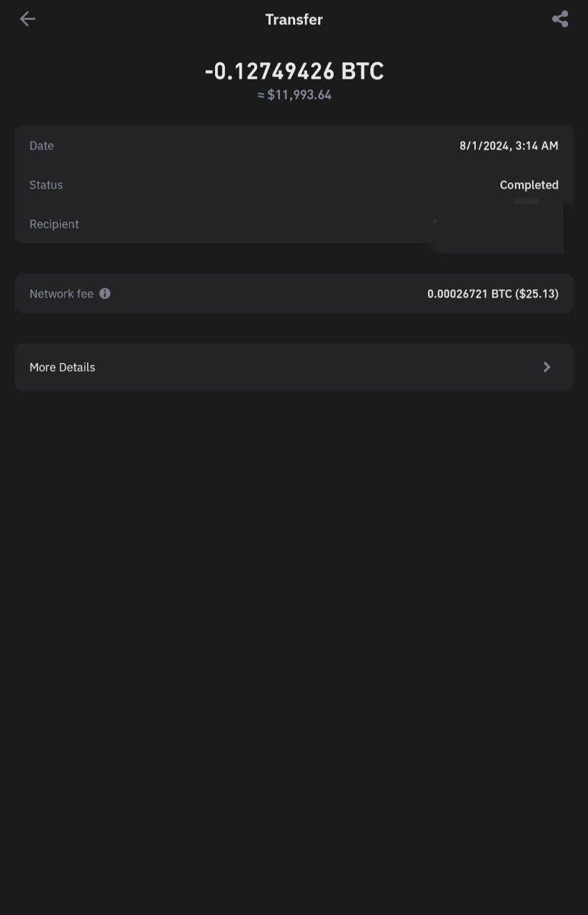Select the -0.12749426 BTC amount
The height and width of the screenshot is (915, 588).
(294, 71)
